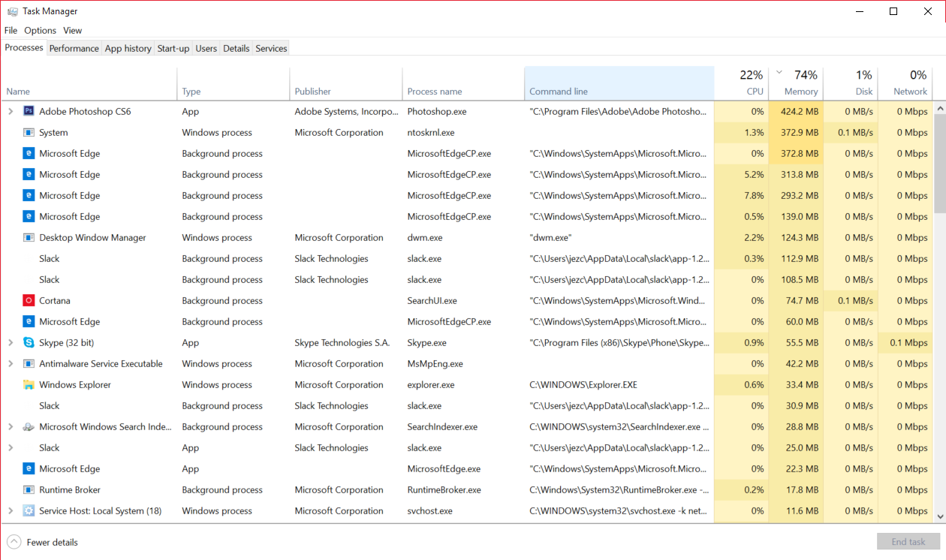Click the Task Manager title bar icon
The width and height of the screenshot is (946, 560).
point(12,11)
